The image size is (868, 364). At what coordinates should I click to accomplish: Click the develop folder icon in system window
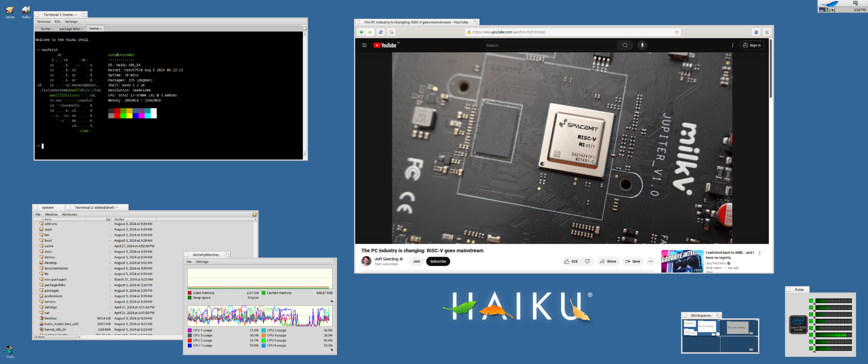click(x=41, y=262)
